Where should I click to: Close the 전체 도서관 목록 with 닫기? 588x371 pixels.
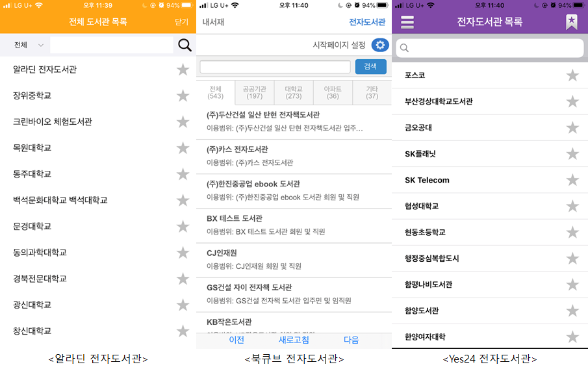(181, 21)
